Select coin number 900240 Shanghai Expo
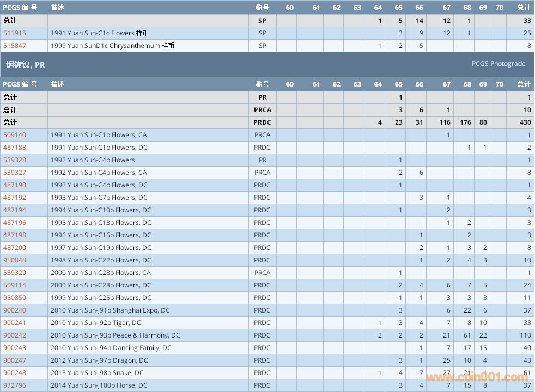Image resolution: width=535 pixels, height=392 pixels. click(x=15, y=310)
